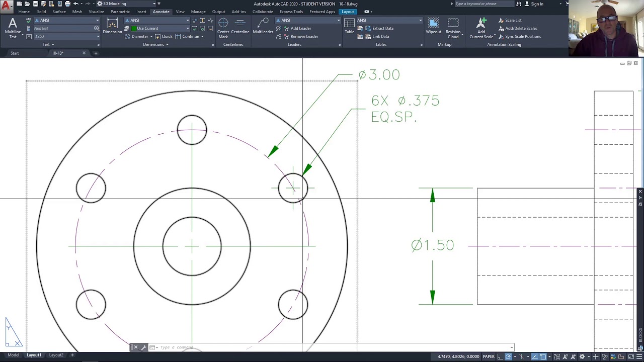The width and height of the screenshot is (644, 362).
Task: Select the Center Mark tool
Action: click(223, 28)
